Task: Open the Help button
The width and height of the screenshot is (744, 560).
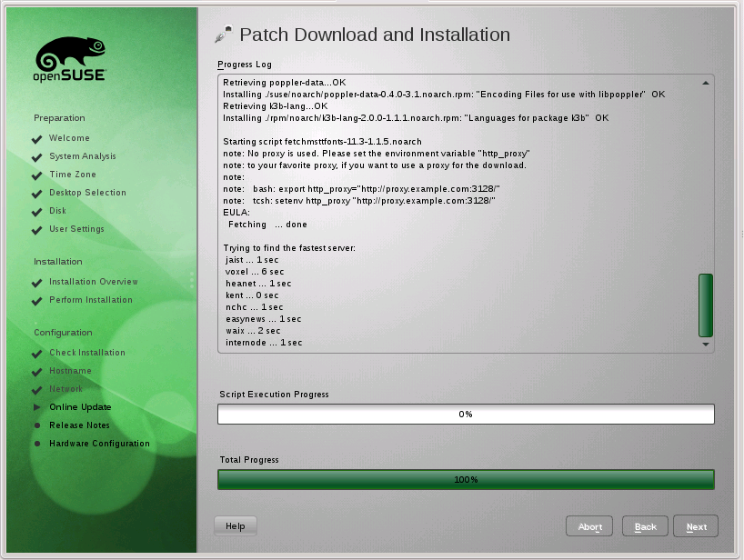Action: tap(236, 525)
